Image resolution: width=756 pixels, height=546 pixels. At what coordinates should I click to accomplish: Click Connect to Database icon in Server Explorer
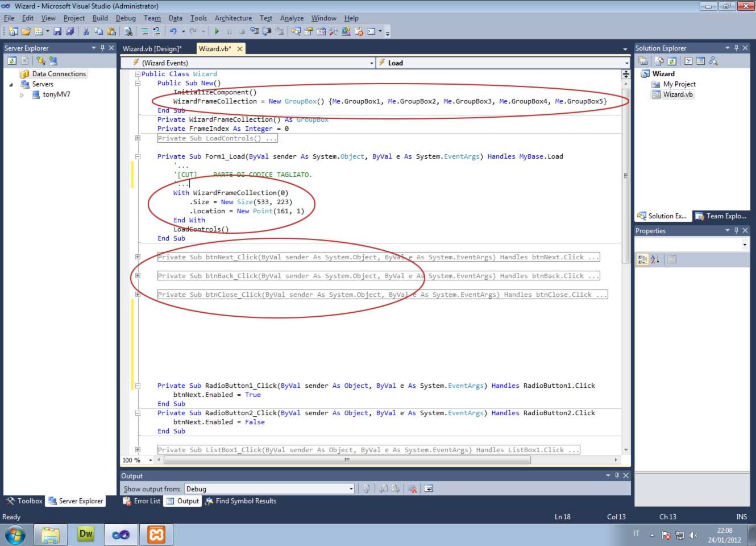[x=40, y=60]
